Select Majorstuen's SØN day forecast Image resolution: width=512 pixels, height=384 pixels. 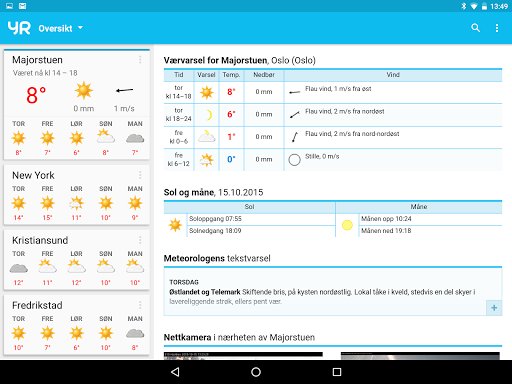(x=106, y=138)
